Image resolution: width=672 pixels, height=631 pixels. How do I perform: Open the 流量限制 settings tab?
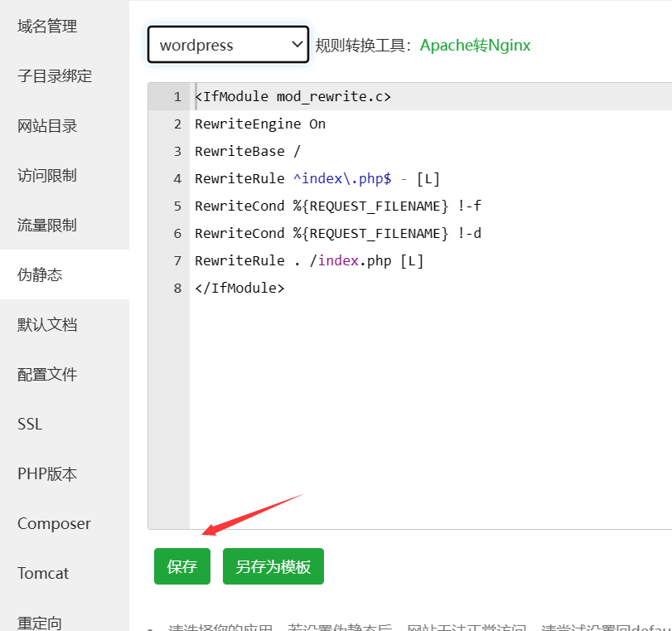47,226
